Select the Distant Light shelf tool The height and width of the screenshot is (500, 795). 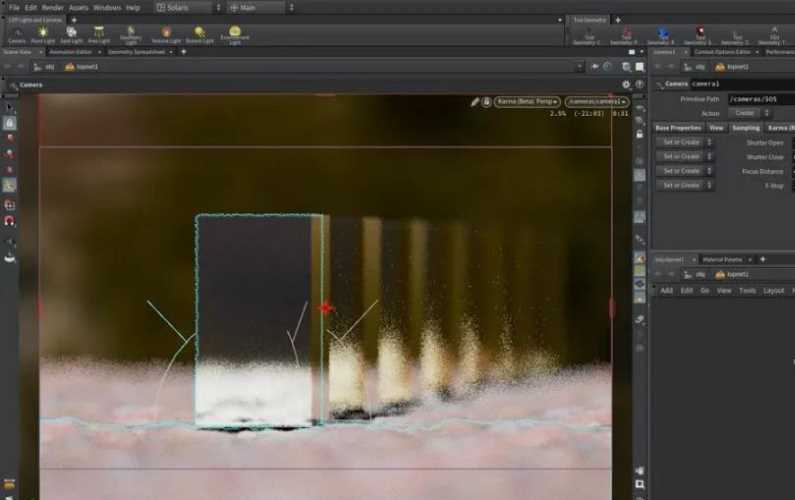(199, 35)
